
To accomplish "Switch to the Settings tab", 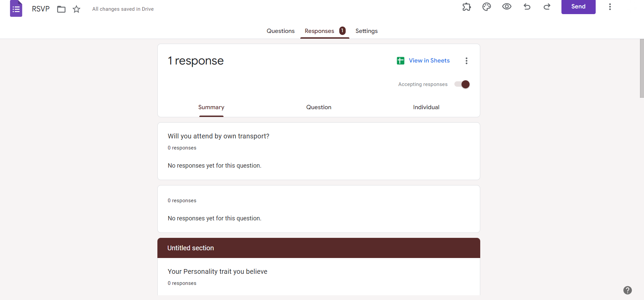I will [366, 31].
